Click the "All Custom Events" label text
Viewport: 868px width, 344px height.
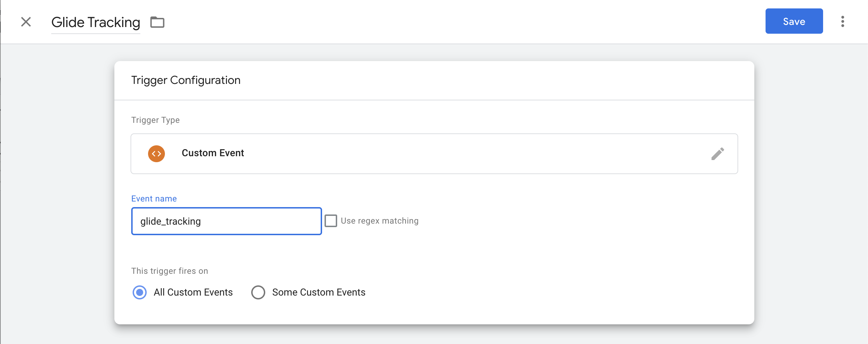pos(193,292)
